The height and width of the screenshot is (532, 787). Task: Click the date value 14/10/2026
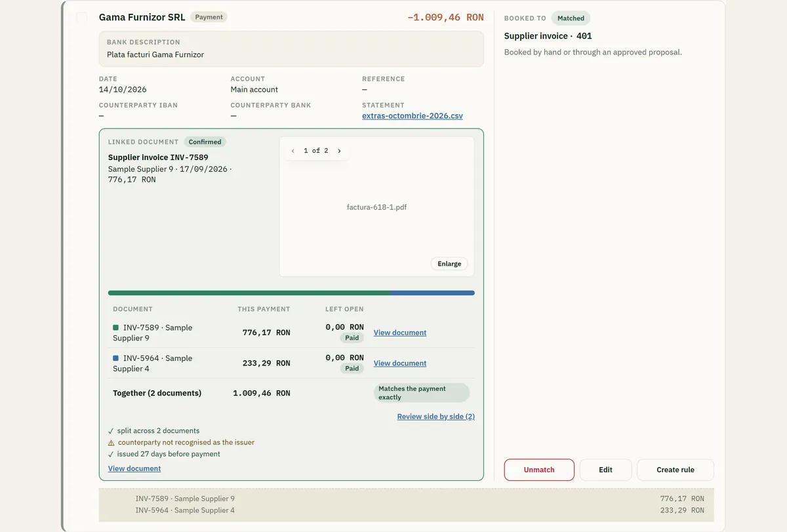coord(123,89)
